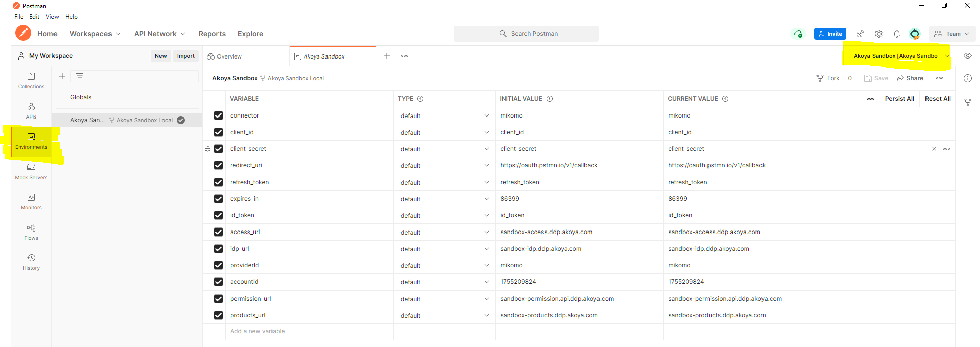
Task: Uncheck the redirect_uri variable checkbox
Action: pyautogui.click(x=219, y=165)
